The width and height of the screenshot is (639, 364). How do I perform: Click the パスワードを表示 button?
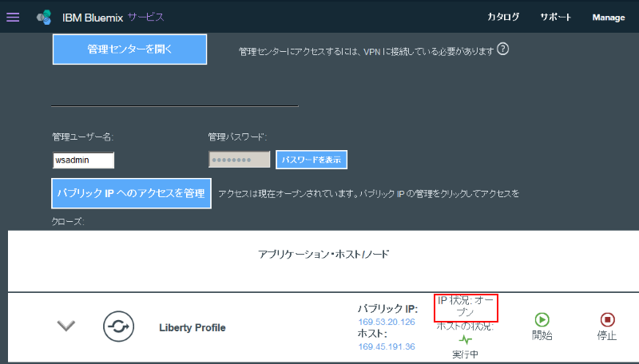tap(312, 160)
